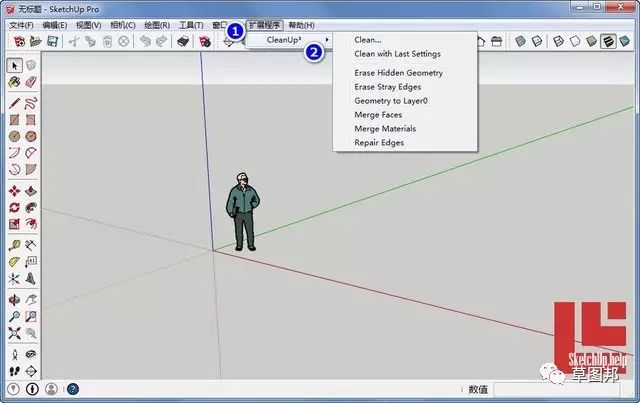Select the Rotate tool
The width and height of the screenshot is (640, 403).
(x=15, y=207)
